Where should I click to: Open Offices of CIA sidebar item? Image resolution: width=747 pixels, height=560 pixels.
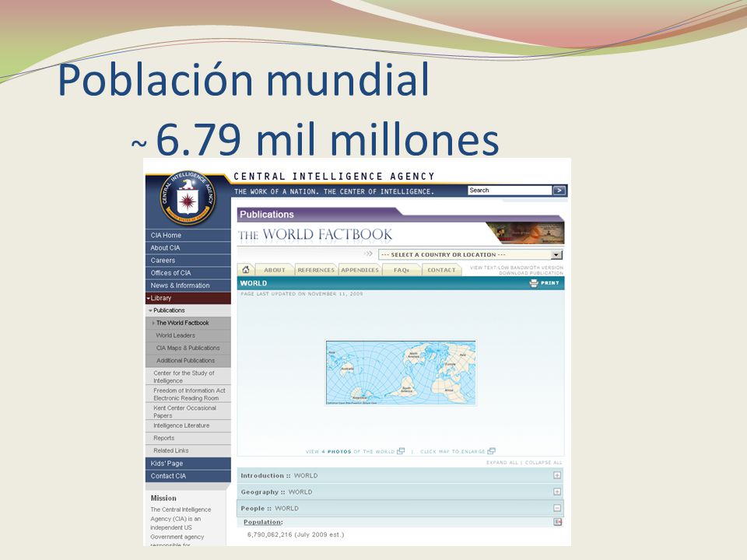coord(188,273)
